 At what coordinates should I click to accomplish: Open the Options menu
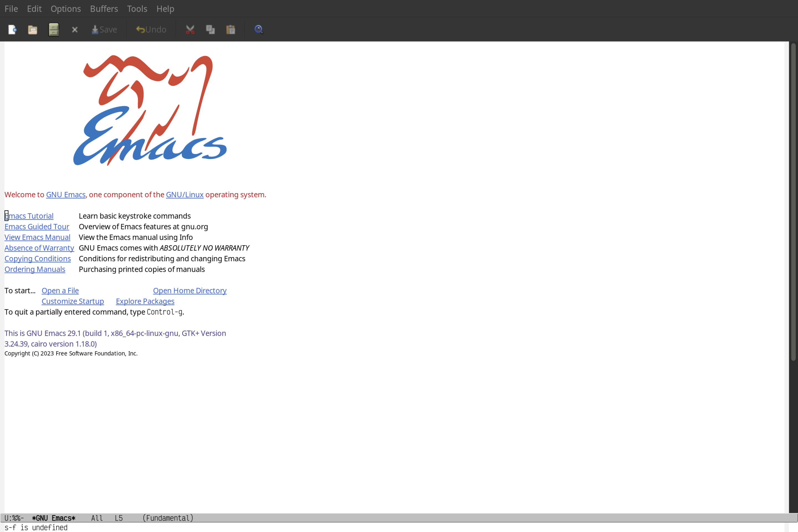pyautogui.click(x=65, y=8)
